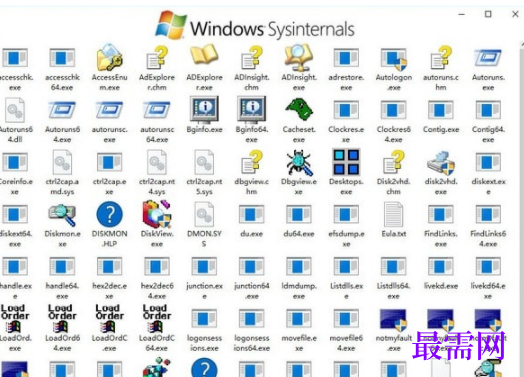Select the hex2dec.exe icon
This screenshot has width=524, height=377.
tap(110, 267)
